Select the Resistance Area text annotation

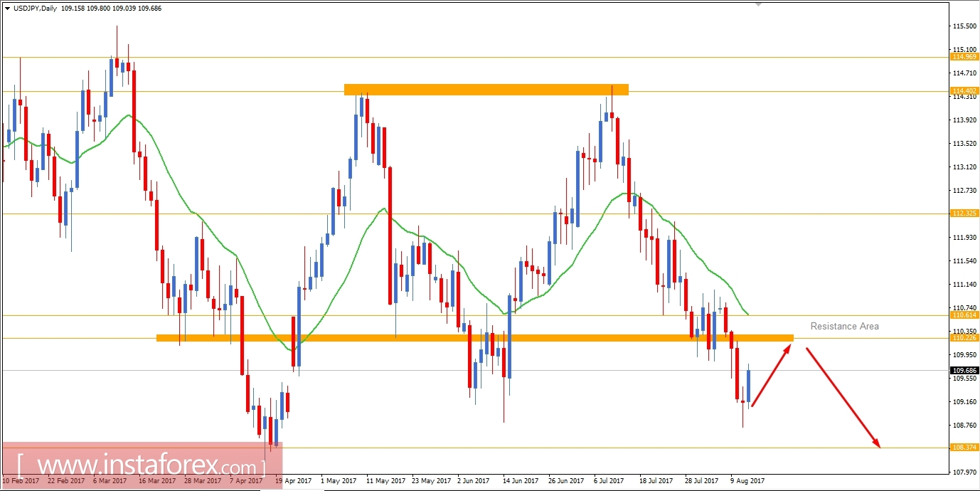(844, 326)
